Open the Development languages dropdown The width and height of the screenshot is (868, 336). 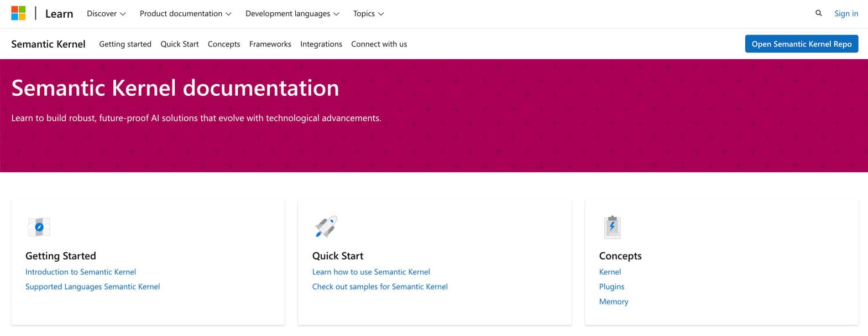[x=292, y=13]
